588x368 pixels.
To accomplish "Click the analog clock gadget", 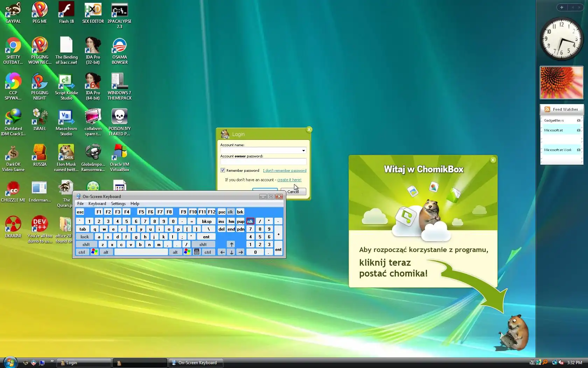I will (x=561, y=39).
